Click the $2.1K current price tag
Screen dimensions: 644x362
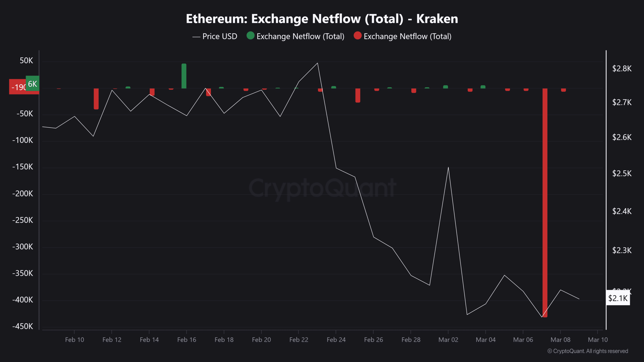pos(618,298)
